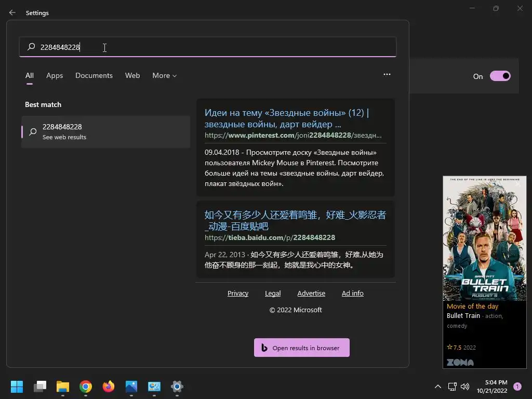Screen dimensions: 532x399
Task: Switch to the Documents search tab
Action: (x=94, y=75)
